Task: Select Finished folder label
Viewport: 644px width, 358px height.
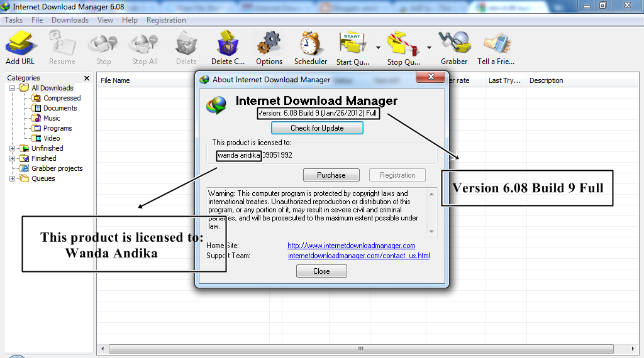Action: pyautogui.click(x=44, y=158)
